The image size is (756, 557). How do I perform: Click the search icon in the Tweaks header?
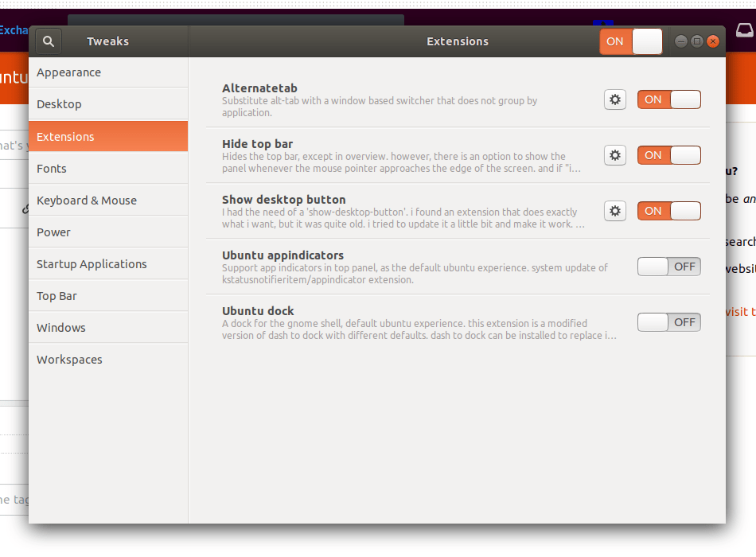pos(48,41)
